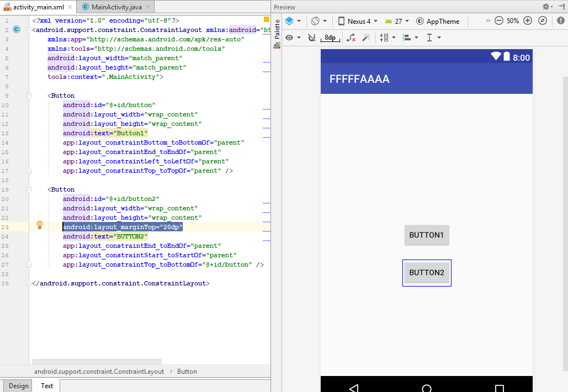Clear all constraints icon
Image resolution: width=568 pixels, height=392 pixels.
pos(351,38)
